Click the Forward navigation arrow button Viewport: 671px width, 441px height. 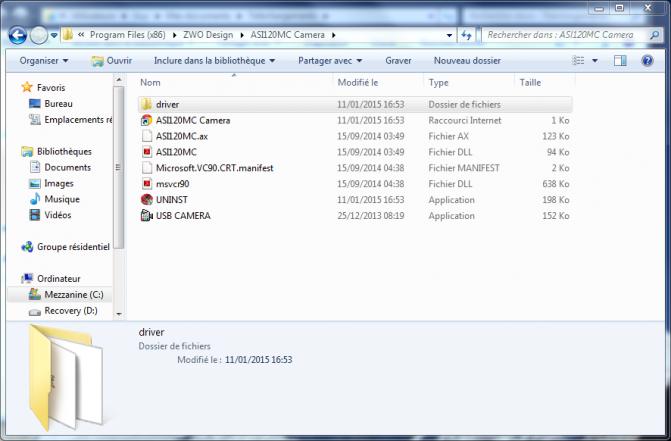39,35
